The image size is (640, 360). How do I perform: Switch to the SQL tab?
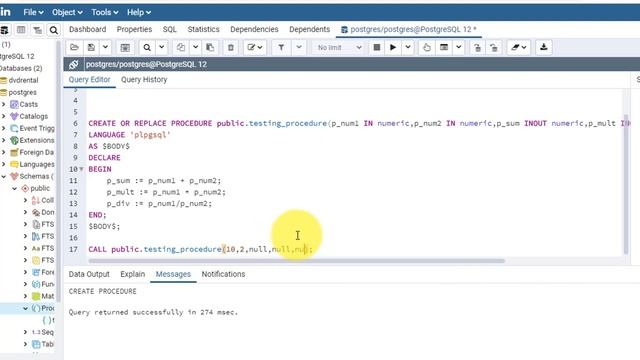pos(170,29)
